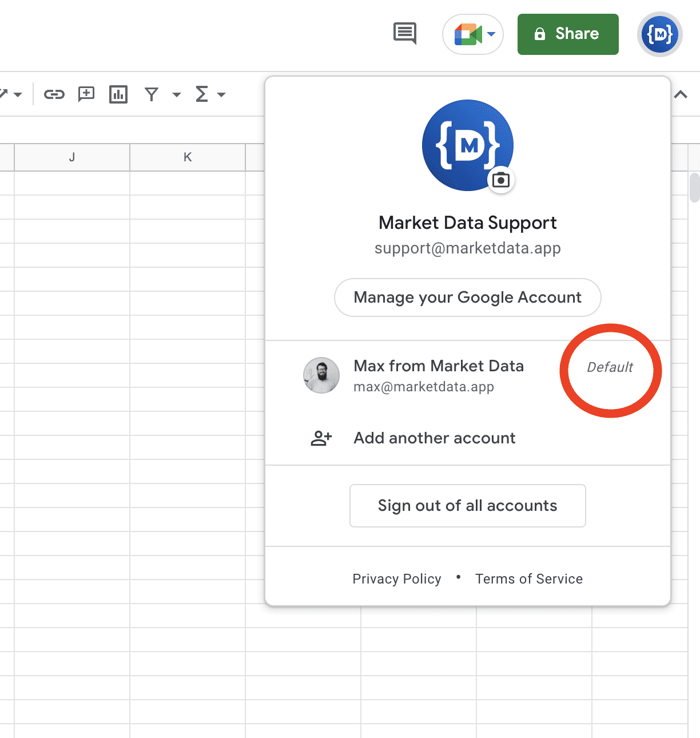Select Max's account profile photo

click(321, 375)
